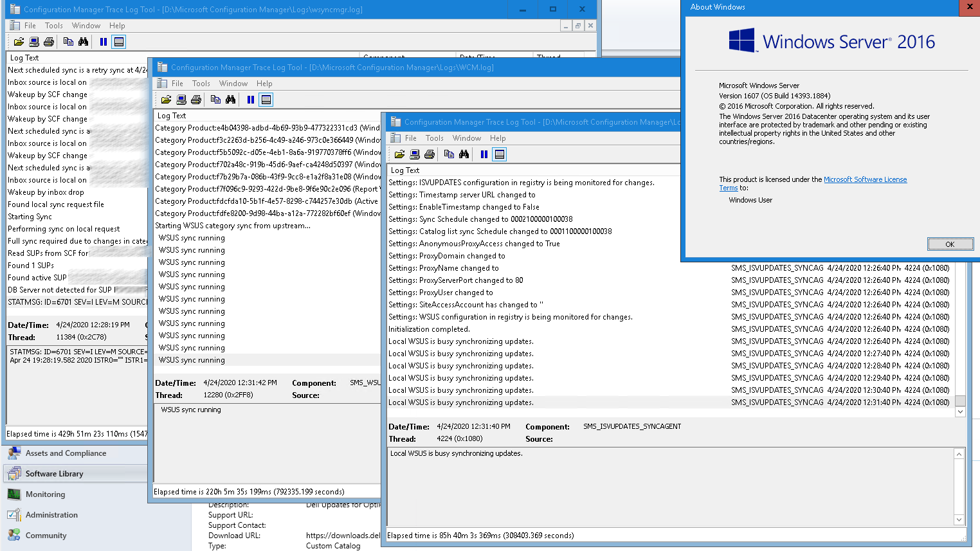Toggle details pane button in WCM.log window

coord(266,100)
